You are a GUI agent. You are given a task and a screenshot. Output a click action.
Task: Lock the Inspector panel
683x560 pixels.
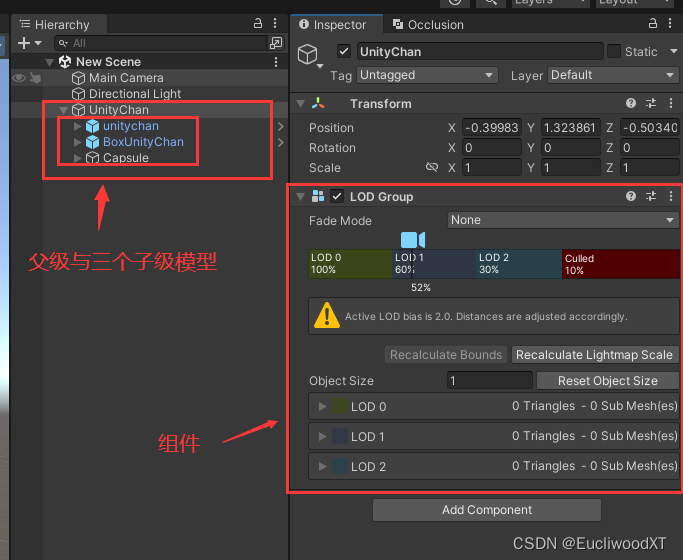pos(653,23)
